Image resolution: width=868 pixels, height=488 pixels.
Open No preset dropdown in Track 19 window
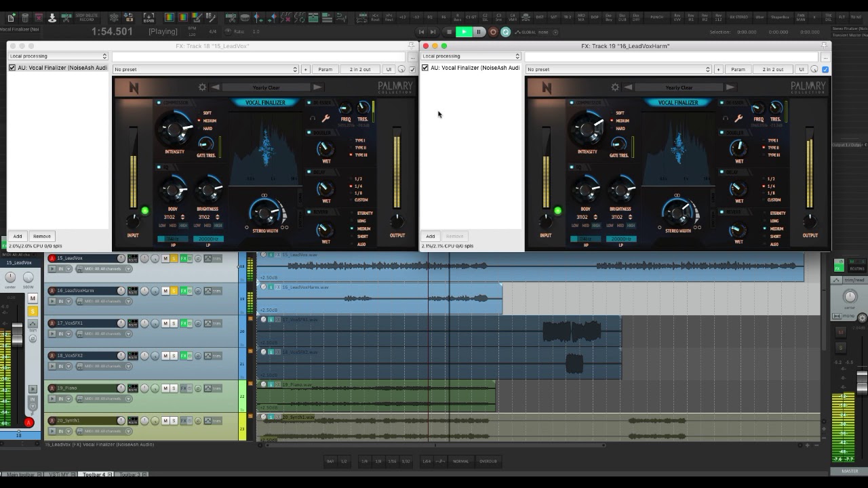click(x=618, y=69)
